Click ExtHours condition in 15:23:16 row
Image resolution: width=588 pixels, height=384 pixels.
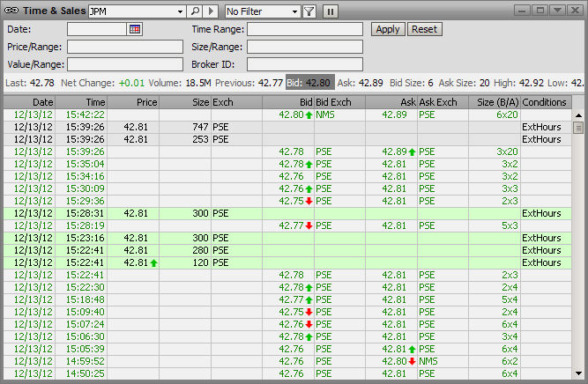[x=541, y=238]
